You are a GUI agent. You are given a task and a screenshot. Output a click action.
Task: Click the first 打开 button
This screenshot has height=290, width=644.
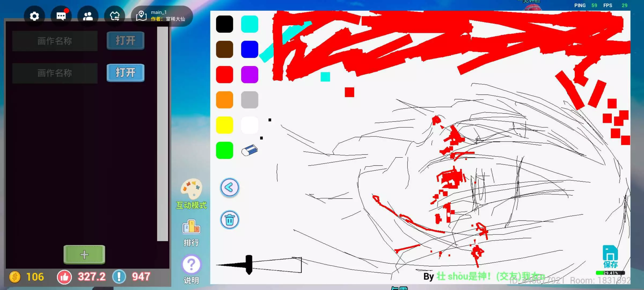125,41
